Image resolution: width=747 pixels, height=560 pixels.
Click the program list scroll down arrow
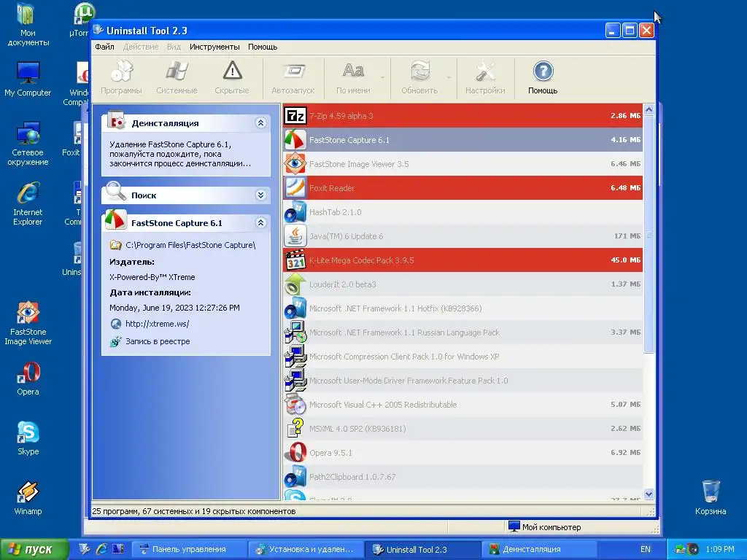(649, 494)
